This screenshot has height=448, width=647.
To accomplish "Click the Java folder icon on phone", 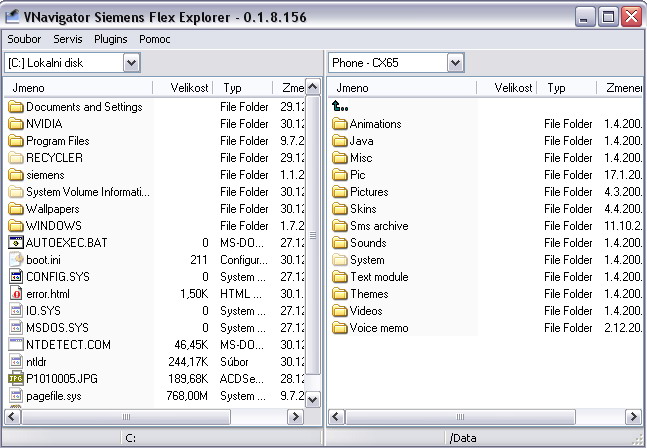I will (340, 141).
